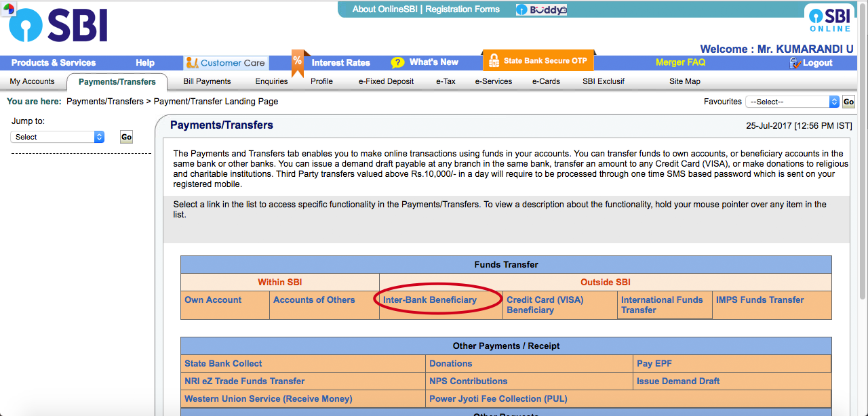
Task: Open the SBI Buddy banner icon
Action: coord(541,9)
